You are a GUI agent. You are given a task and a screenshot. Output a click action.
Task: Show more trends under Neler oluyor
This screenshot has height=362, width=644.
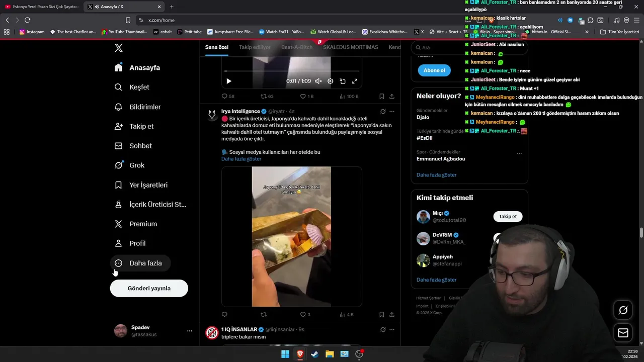[x=437, y=175]
